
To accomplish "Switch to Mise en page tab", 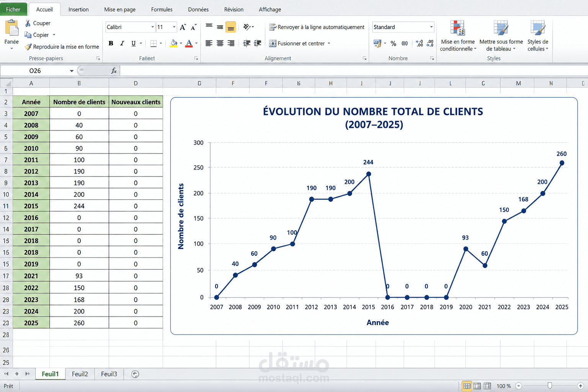I will pyautogui.click(x=120, y=10).
